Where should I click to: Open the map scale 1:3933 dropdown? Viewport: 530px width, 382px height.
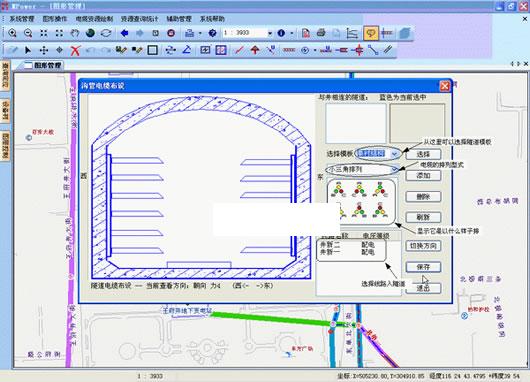point(270,33)
